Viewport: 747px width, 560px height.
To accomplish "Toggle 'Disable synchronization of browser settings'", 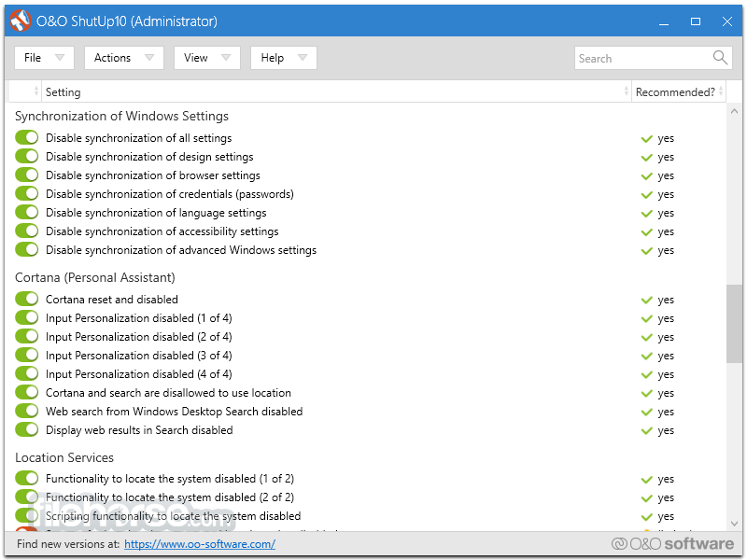I will [27, 175].
